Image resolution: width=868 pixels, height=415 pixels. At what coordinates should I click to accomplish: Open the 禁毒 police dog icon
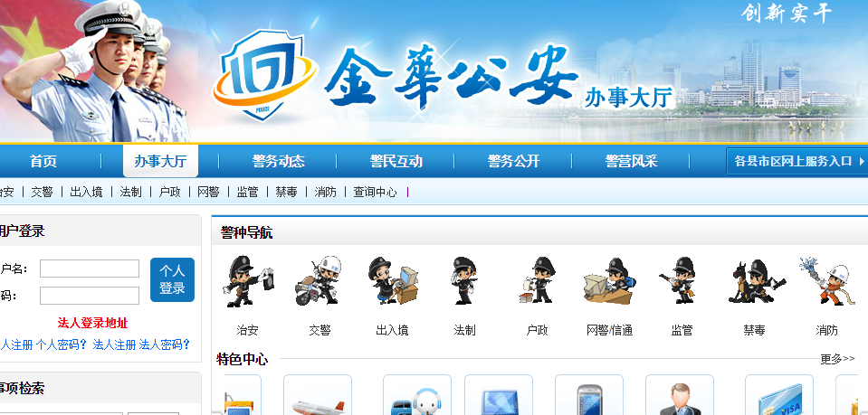(756, 281)
